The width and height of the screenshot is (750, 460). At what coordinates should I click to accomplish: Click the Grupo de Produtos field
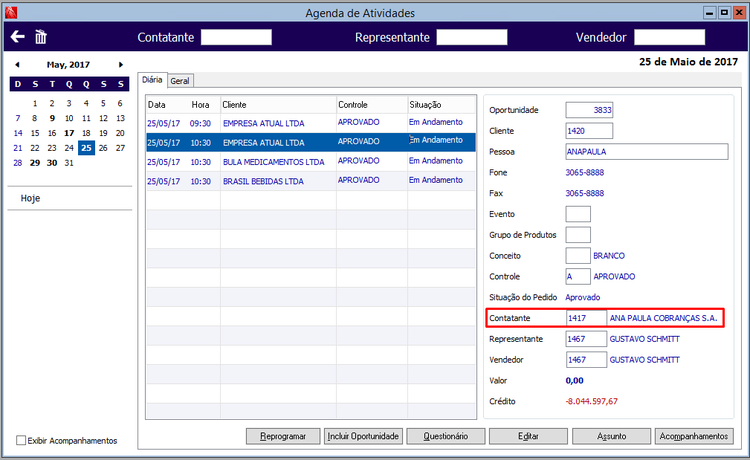(x=578, y=235)
